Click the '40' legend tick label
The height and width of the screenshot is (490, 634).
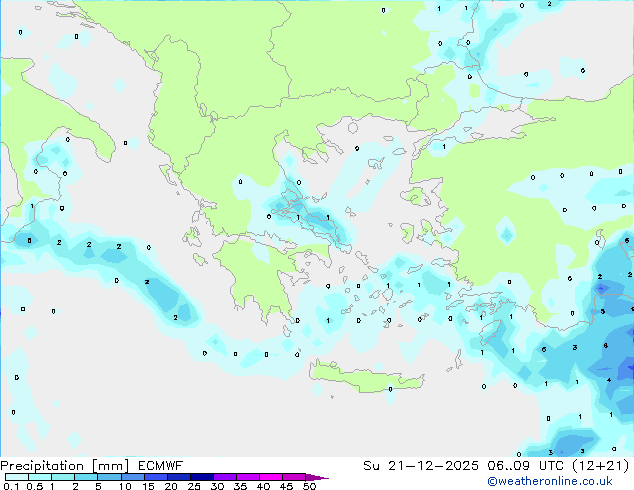click(263, 486)
